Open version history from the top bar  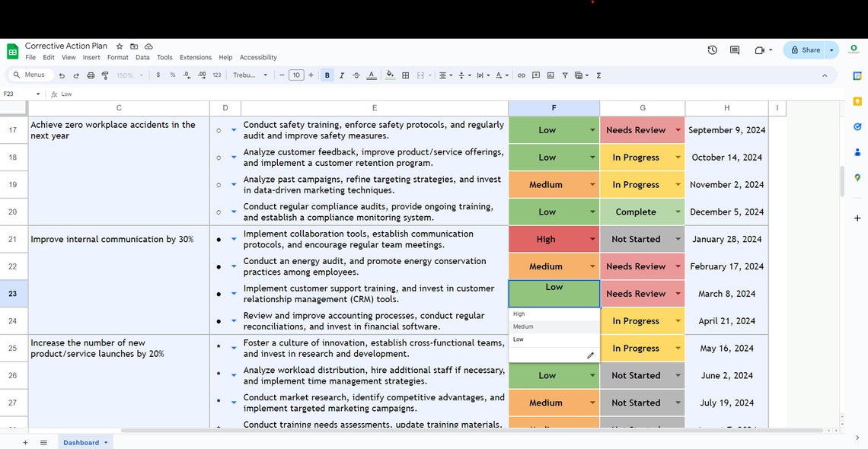click(713, 49)
